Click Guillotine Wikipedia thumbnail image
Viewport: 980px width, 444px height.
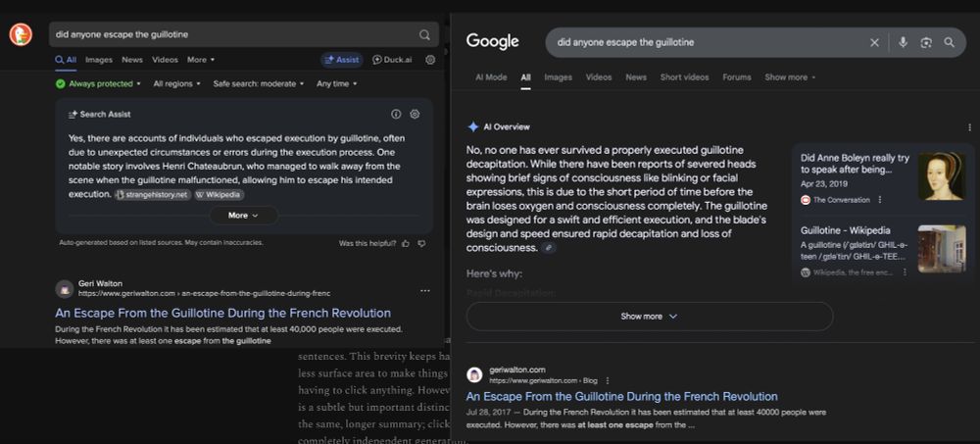click(x=941, y=249)
